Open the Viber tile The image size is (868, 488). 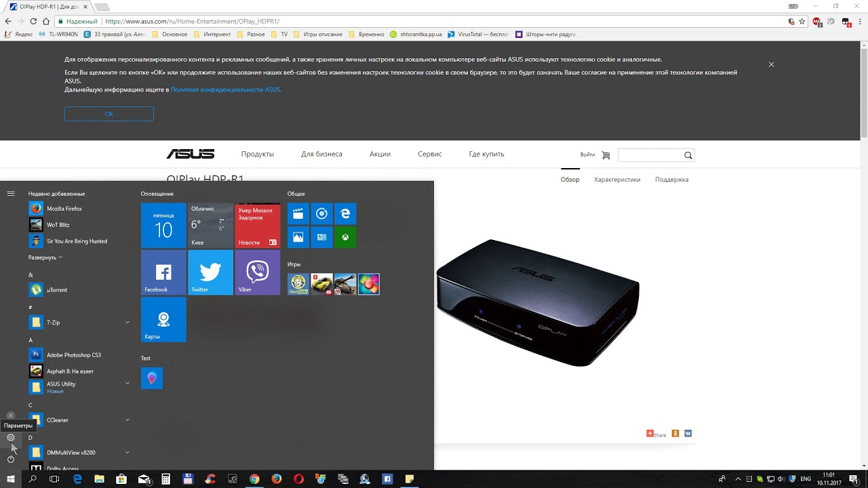click(x=258, y=272)
